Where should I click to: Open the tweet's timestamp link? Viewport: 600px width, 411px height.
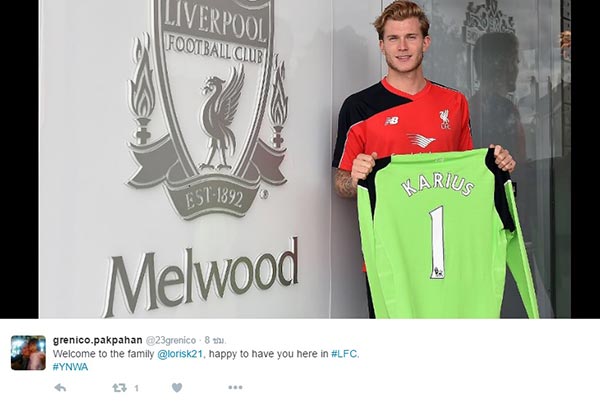215,340
